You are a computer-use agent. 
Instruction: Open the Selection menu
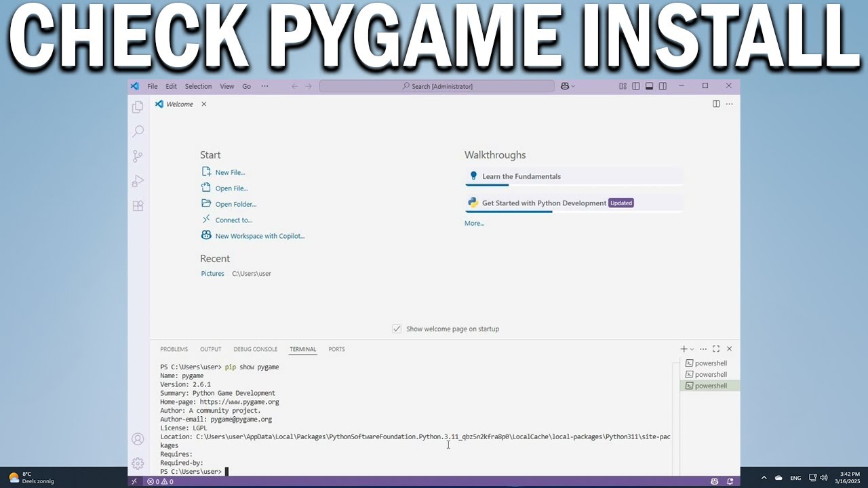(198, 86)
